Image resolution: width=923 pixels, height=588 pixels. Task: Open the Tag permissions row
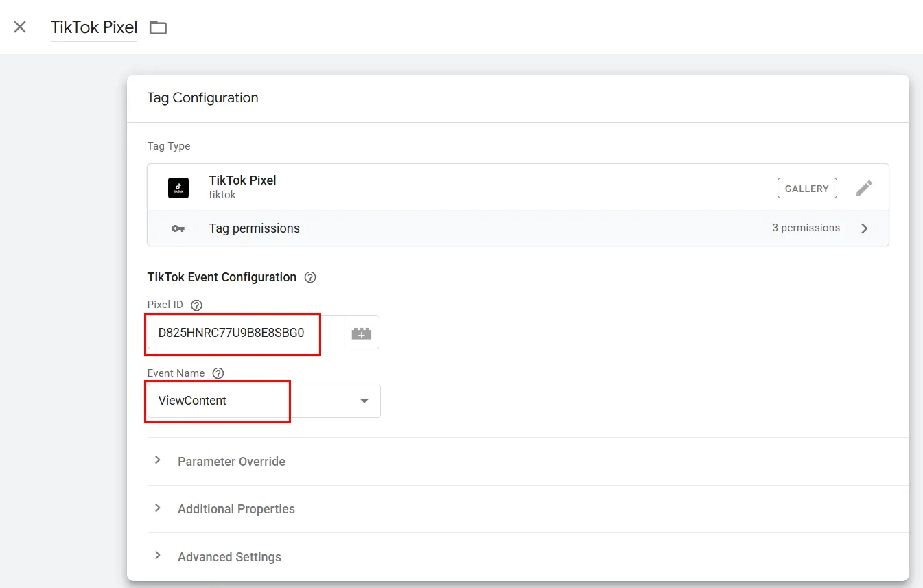point(518,228)
